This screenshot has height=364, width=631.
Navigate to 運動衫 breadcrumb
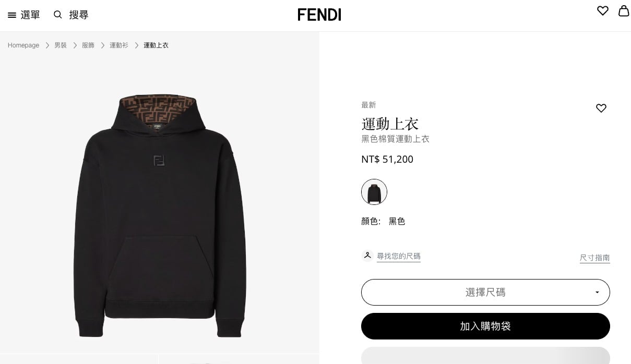pyautogui.click(x=119, y=45)
